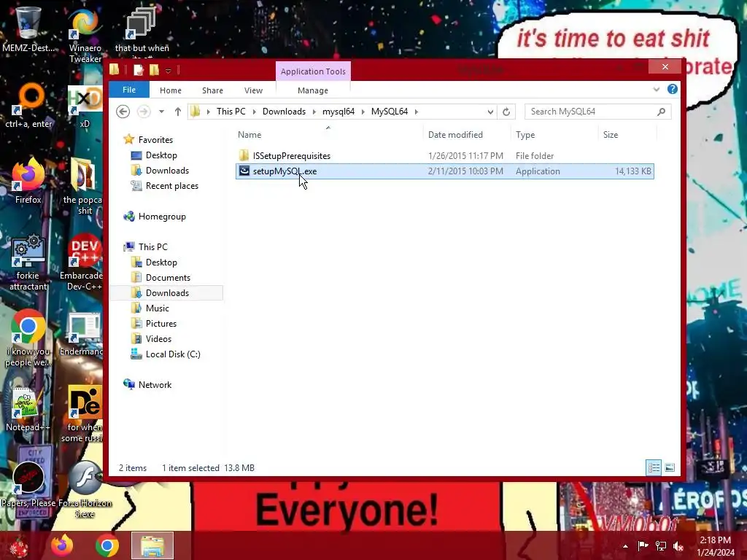This screenshot has width=747, height=560.
Task: Select Network in navigation pane
Action: (155, 385)
